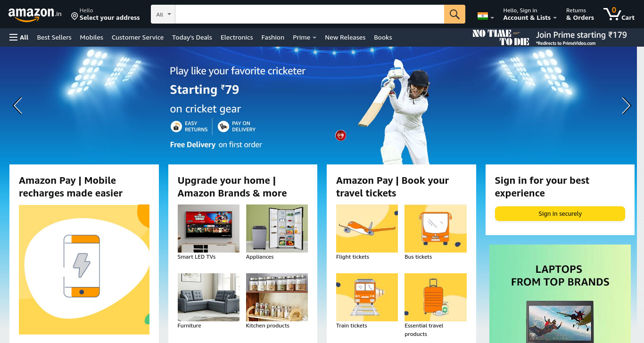This screenshot has width=644, height=343.
Task: Open Today's Deals in navigation bar
Action: pyautogui.click(x=192, y=37)
